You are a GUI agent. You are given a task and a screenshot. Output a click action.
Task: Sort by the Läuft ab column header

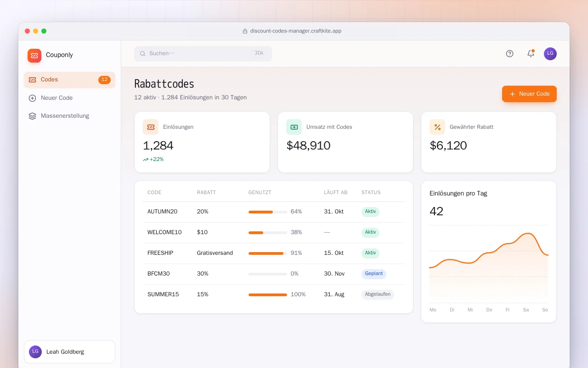335,192
